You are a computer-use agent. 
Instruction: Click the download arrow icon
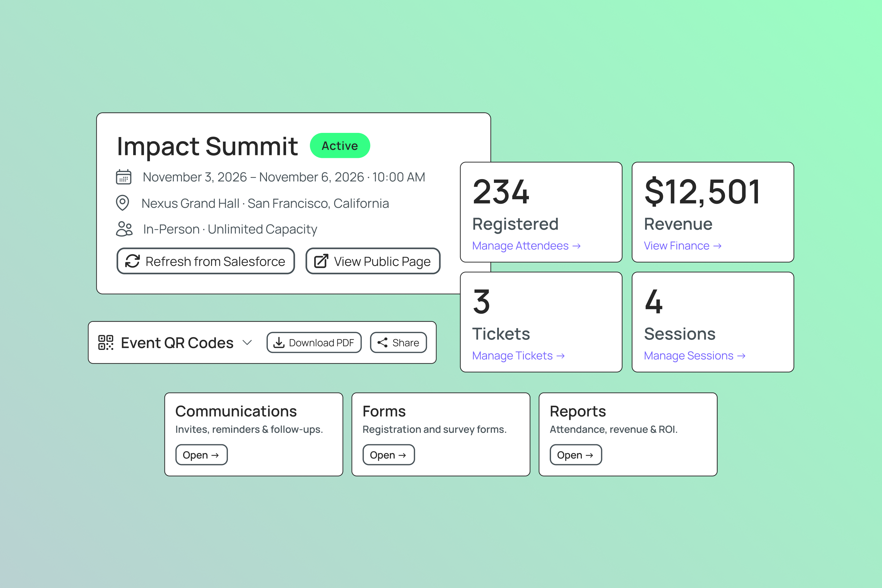click(x=279, y=343)
